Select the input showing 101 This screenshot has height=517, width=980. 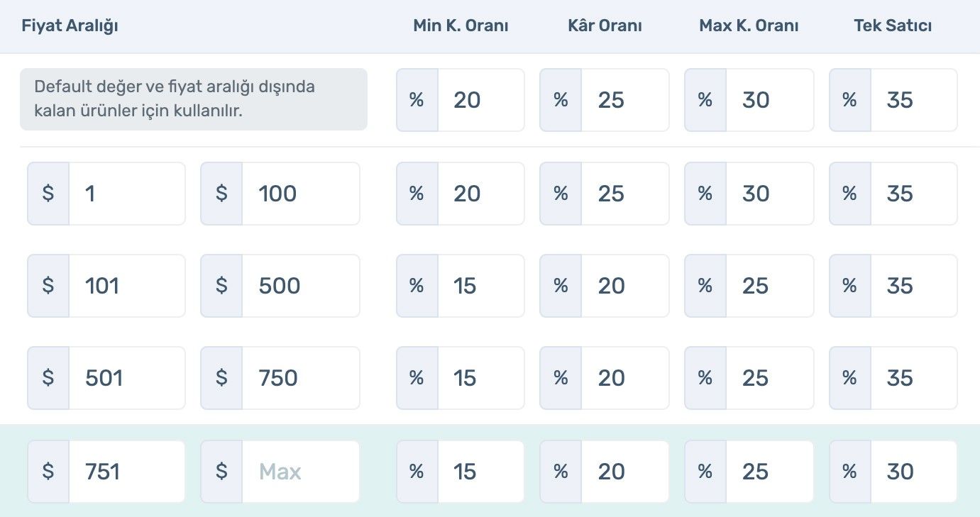click(128, 286)
